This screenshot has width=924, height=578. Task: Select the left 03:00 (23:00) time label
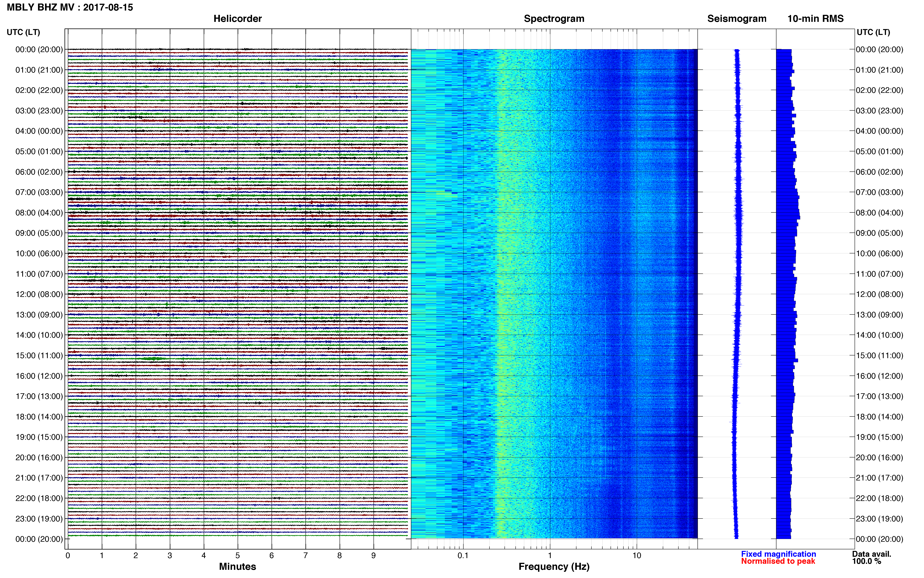39,110
